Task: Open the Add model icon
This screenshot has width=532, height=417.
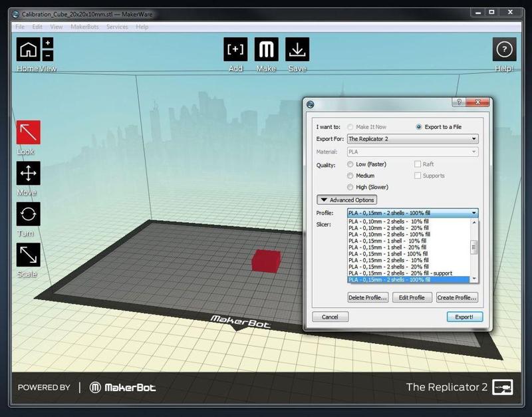Action: pyautogui.click(x=235, y=50)
